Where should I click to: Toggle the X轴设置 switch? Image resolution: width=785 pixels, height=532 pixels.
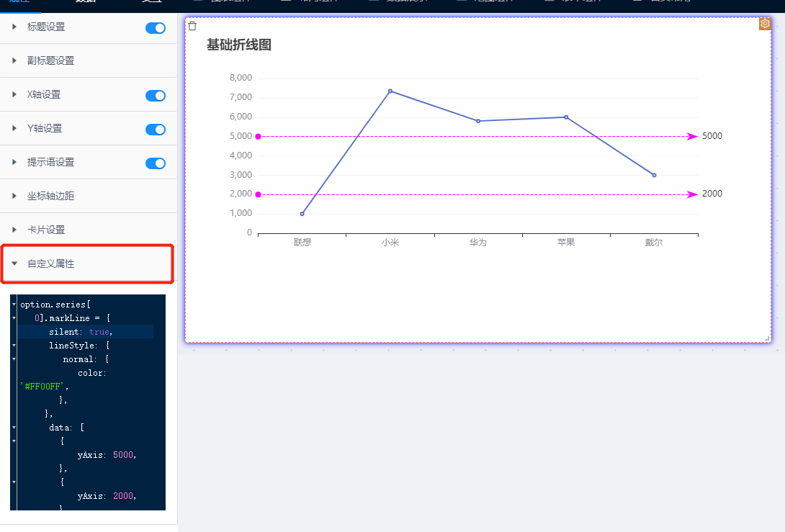tap(155, 96)
